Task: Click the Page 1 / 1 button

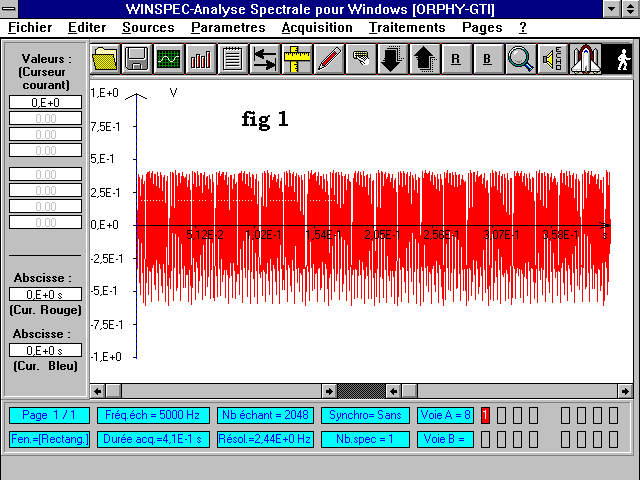Action: click(x=49, y=416)
